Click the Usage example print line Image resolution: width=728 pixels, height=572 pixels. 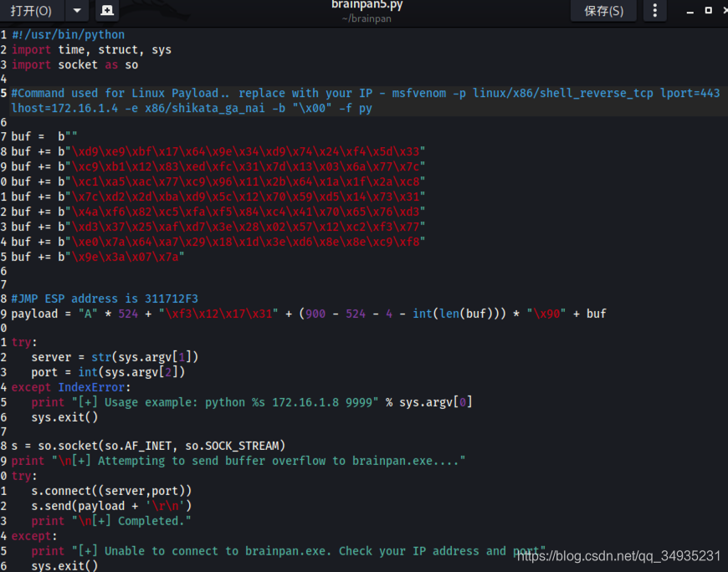point(252,402)
